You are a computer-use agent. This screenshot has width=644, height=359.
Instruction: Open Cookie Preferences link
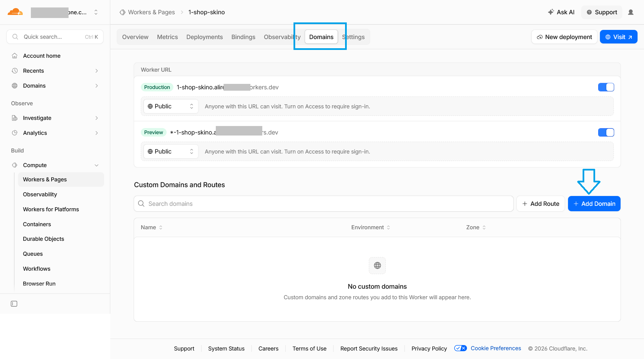click(x=496, y=348)
